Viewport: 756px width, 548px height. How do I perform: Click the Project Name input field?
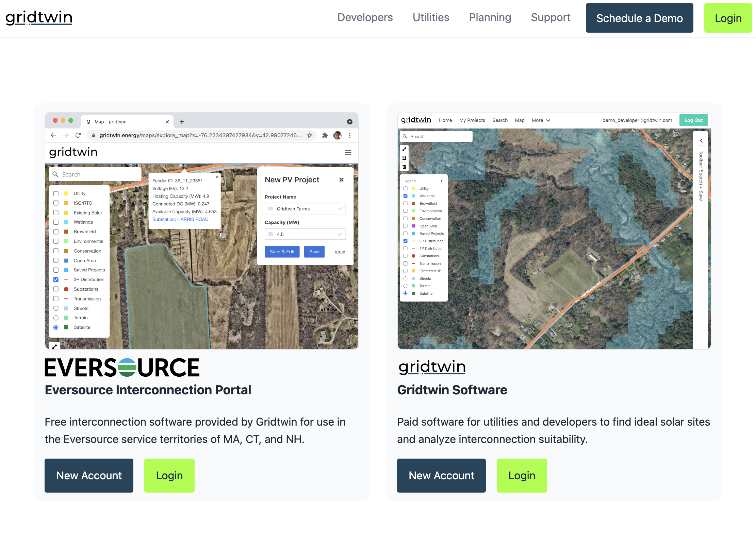click(305, 208)
